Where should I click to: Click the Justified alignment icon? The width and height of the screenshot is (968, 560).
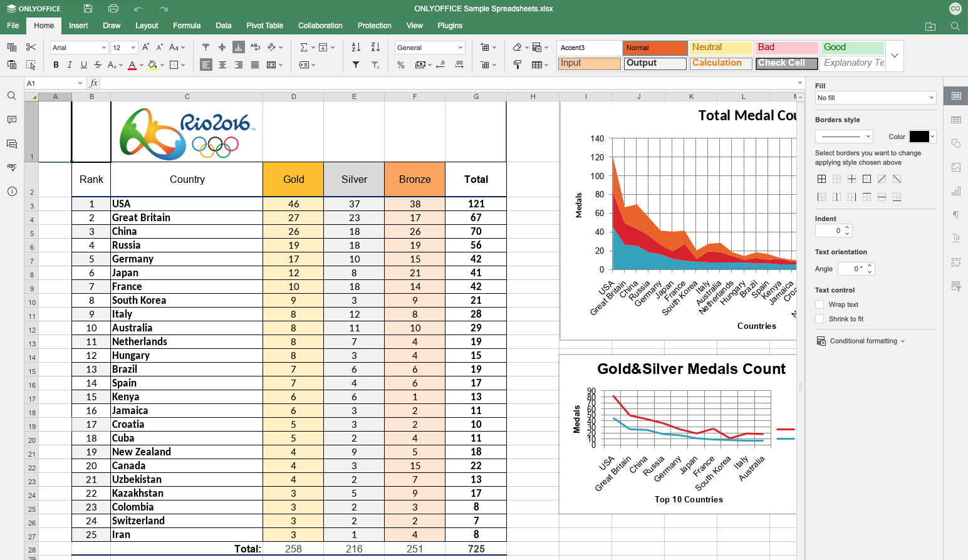(255, 65)
